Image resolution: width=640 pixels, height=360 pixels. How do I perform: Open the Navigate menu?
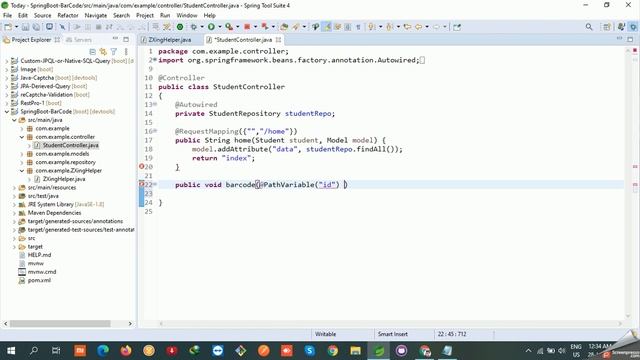coord(96,16)
